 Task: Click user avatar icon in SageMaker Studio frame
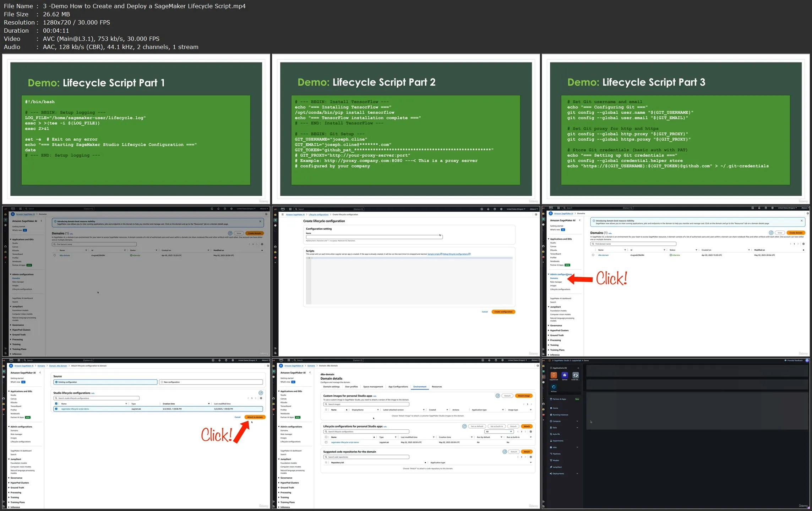pyautogui.click(x=807, y=360)
